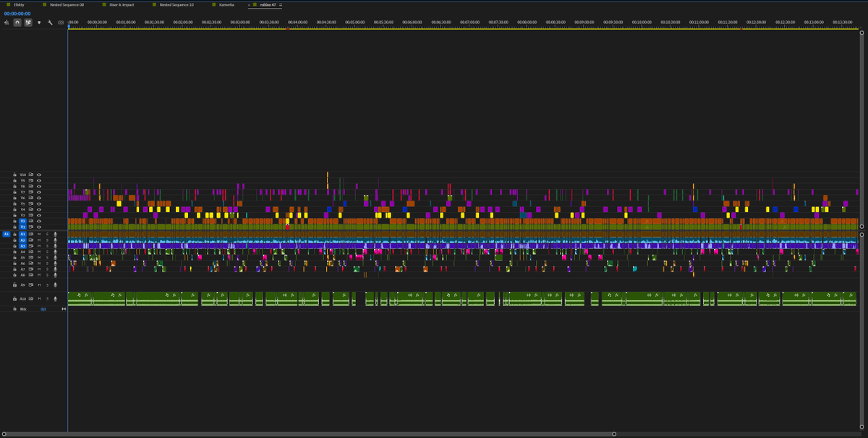
Task: Lock audio track A9
Action: point(14,285)
